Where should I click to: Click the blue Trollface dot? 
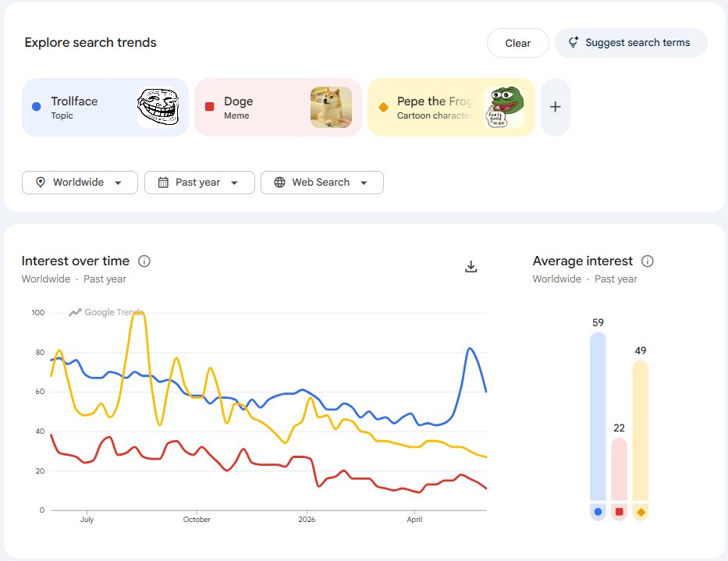tap(36, 107)
